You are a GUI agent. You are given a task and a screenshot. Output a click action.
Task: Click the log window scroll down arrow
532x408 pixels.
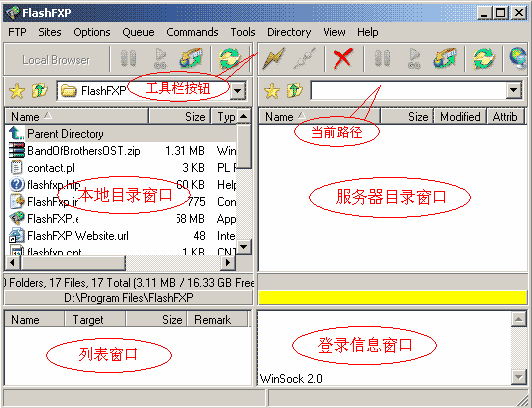point(519,377)
